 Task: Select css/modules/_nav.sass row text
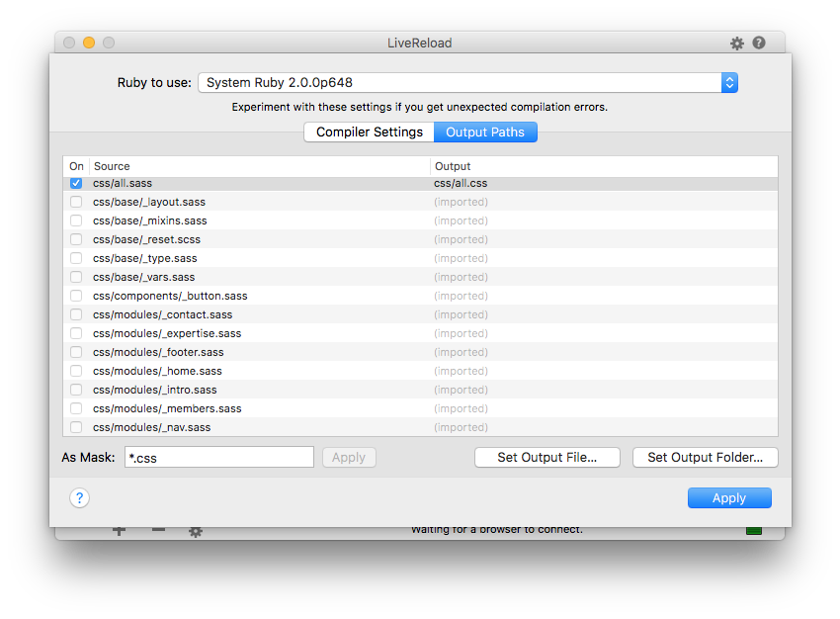point(151,427)
